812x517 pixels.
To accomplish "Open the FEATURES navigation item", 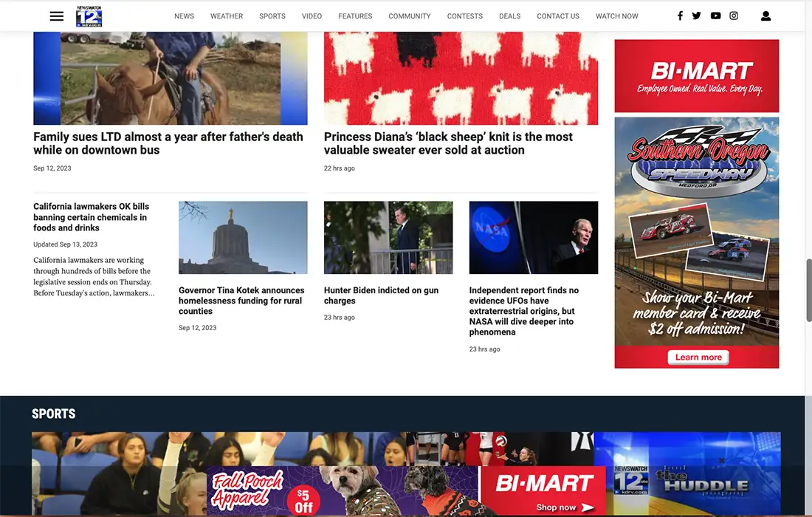I will [x=355, y=16].
